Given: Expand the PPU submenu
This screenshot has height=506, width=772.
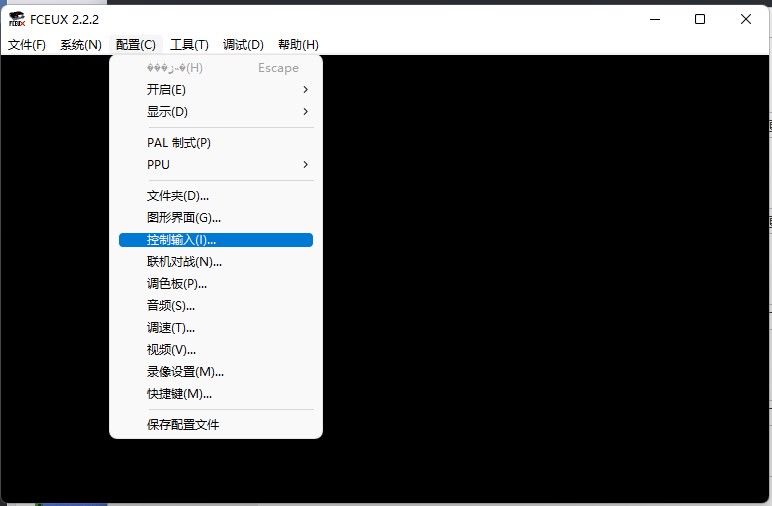Looking at the screenshot, I should coord(216,164).
